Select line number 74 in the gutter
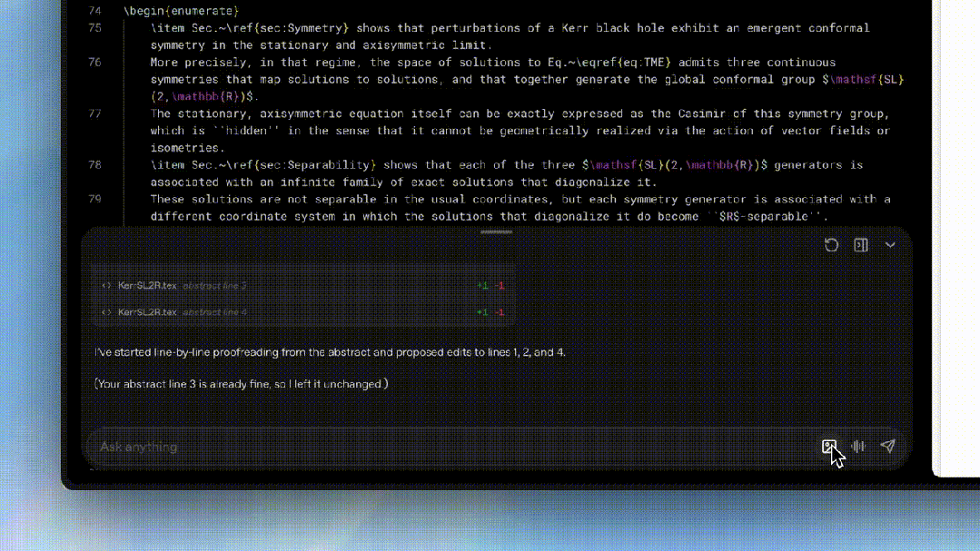980x551 pixels. [95, 11]
